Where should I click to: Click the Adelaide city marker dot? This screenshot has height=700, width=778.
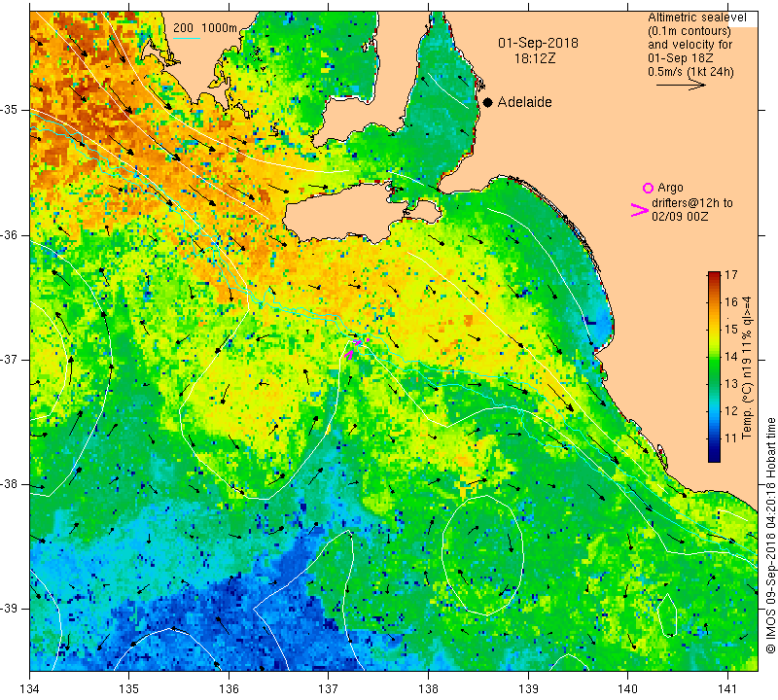(488, 102)
